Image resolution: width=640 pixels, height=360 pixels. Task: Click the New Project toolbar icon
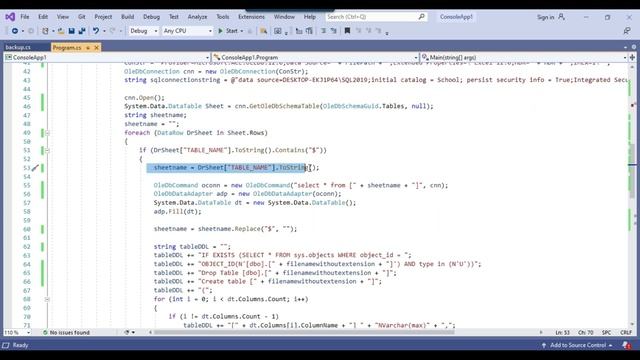(x=45, y=31)
